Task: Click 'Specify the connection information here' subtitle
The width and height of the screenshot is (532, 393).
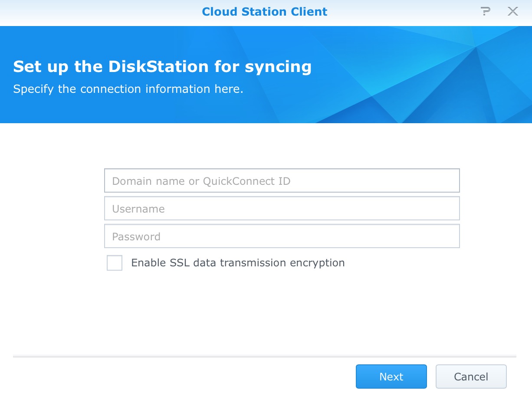Action: [x=128, y=89]
